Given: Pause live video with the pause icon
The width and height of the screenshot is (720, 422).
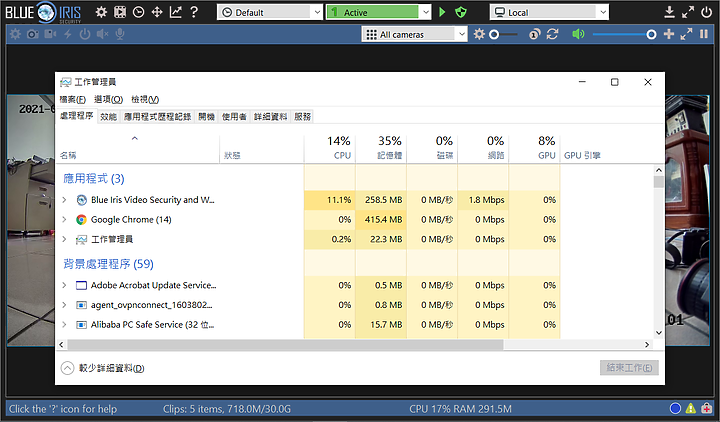Looking at the screenshot, I should point(704,34).
